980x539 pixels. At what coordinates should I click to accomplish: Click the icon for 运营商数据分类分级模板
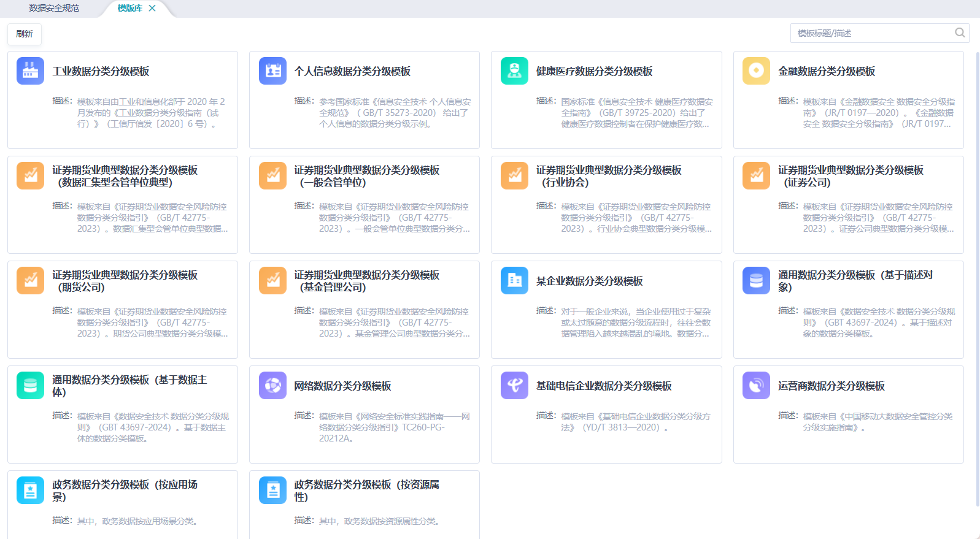click(x=756, y=386)
